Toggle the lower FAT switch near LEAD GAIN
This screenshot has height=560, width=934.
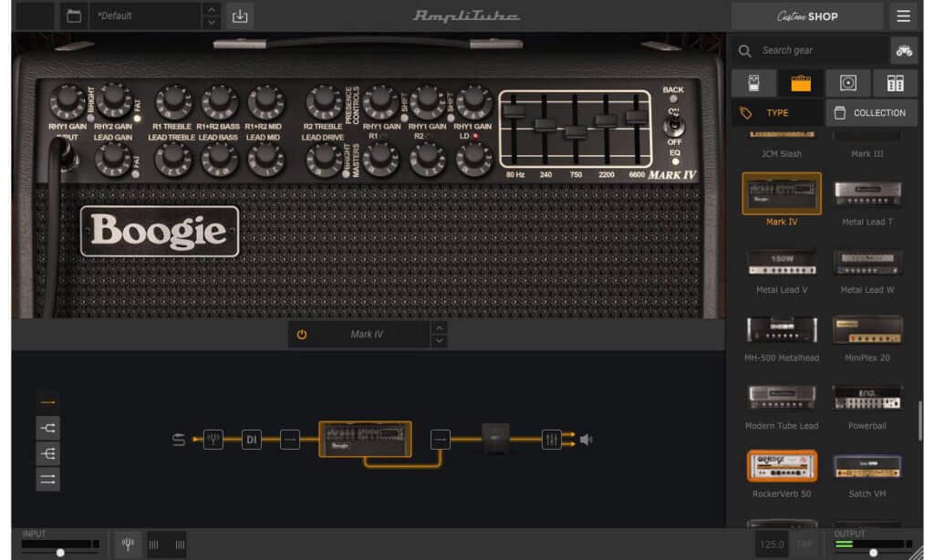[135, 174]
